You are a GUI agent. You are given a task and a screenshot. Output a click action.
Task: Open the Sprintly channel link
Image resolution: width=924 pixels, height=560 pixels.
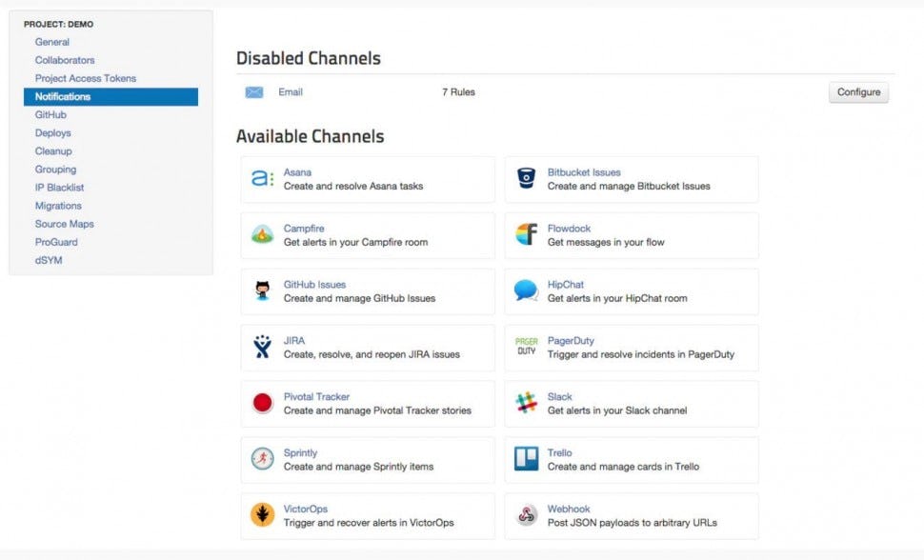(x=300, y=452)
